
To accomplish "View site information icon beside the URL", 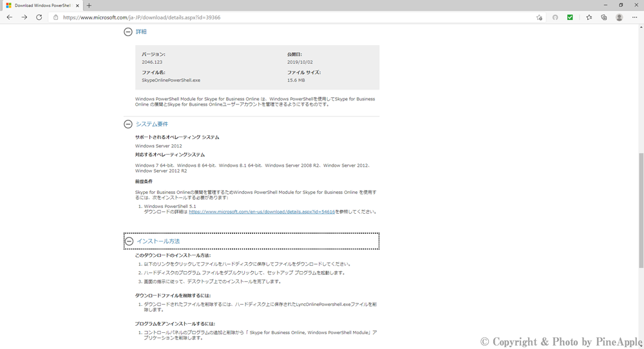I will [55, 17].
